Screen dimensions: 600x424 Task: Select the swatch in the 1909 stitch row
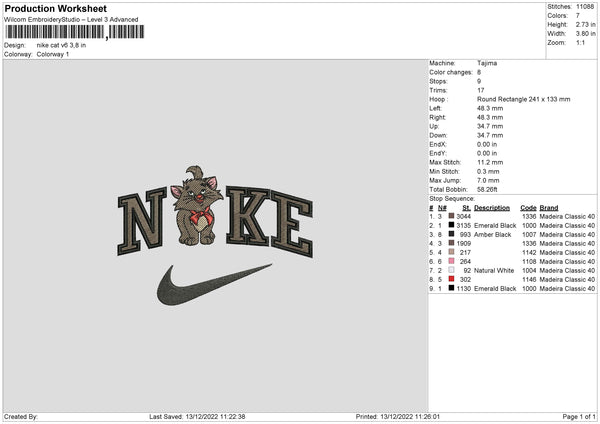click(x=451, y=243)
